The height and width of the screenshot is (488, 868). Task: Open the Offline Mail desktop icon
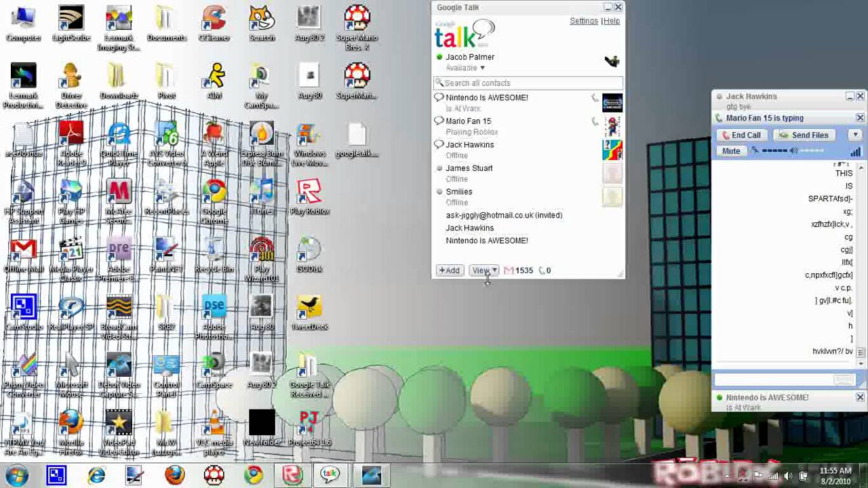[x=24, y=254]
